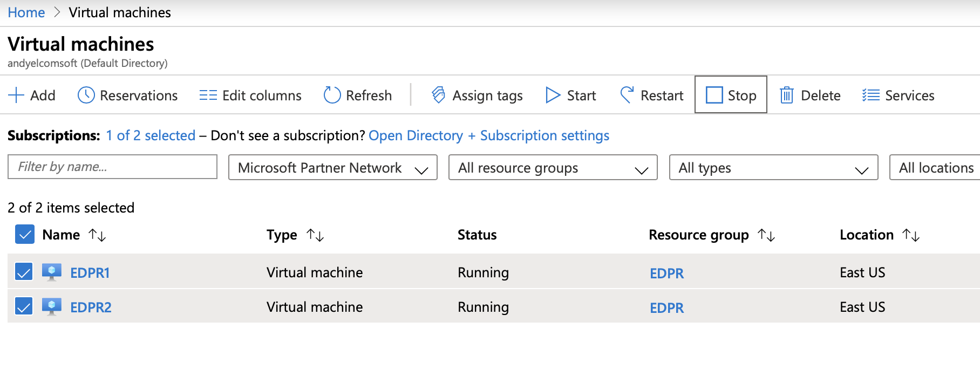Open the EDPR1 virtual machine link

(x=90, y=272)
